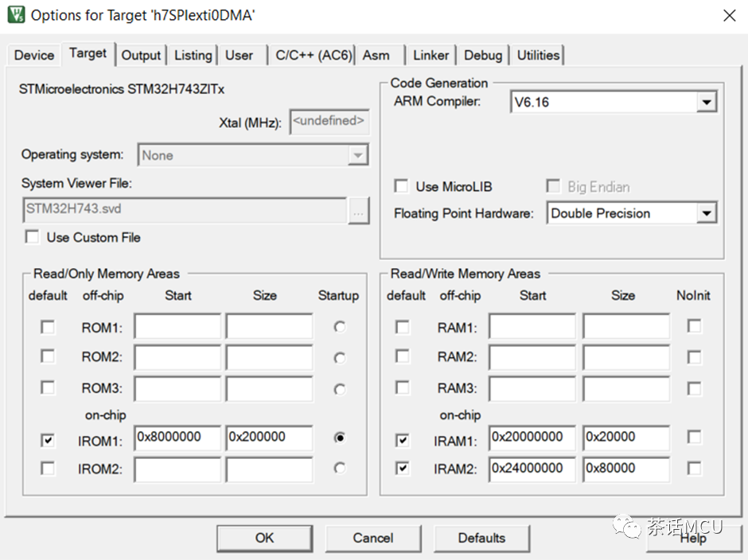The image size is (748, 560).
Task: Check the ROM2 default checkbox
Action: point(48,356)
